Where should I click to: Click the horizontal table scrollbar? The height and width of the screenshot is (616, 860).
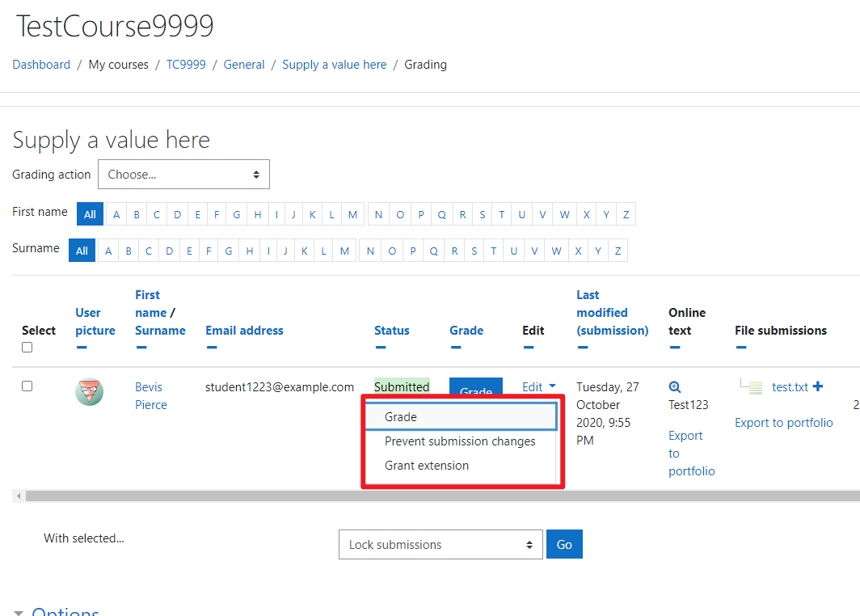[x=442, y=496]
